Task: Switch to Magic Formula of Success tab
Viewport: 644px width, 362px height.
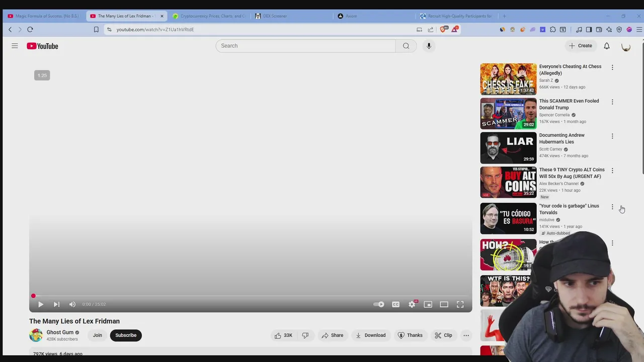Action: click(x=43, y=16)
